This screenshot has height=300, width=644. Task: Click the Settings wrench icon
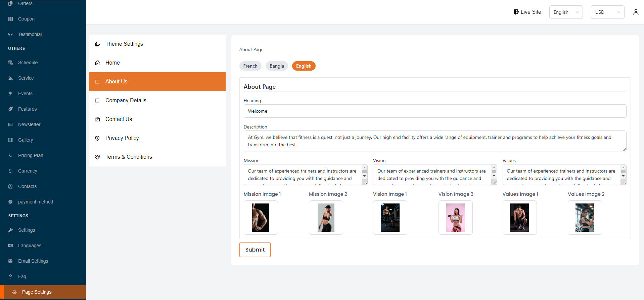coord(10,230)
